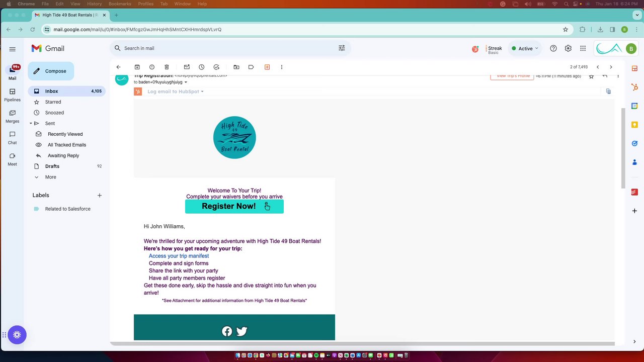This screenshot has width=644, height=362.
Task: Open the Starred folder
Action: coord(67,102)
